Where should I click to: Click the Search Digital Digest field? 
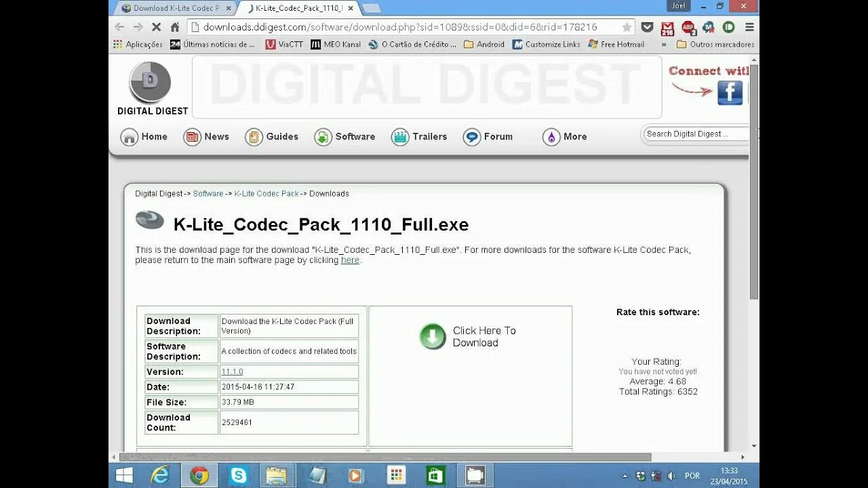pyautogui.click(x=696, y=134)
